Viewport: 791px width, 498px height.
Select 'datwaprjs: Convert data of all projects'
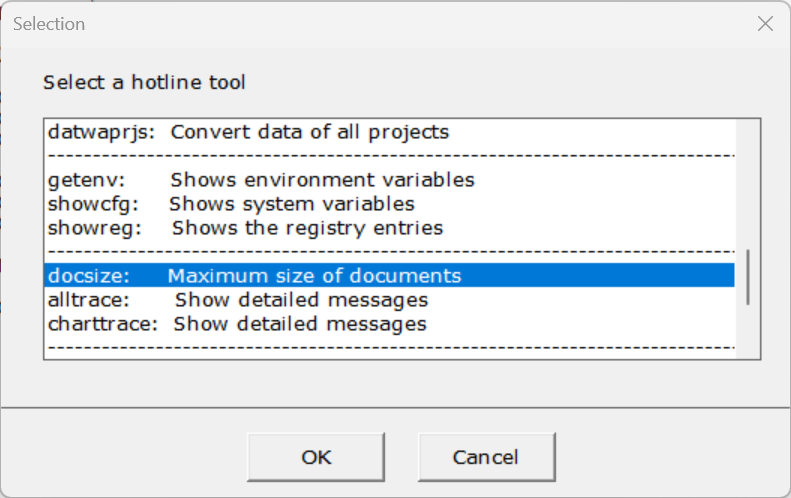click(389, 132)
